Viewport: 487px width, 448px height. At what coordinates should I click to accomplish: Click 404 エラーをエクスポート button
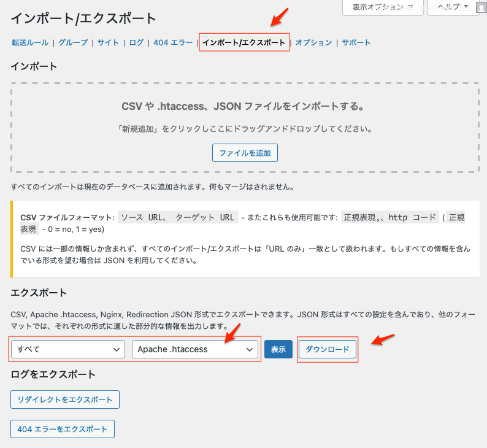(x=63, y=429)
